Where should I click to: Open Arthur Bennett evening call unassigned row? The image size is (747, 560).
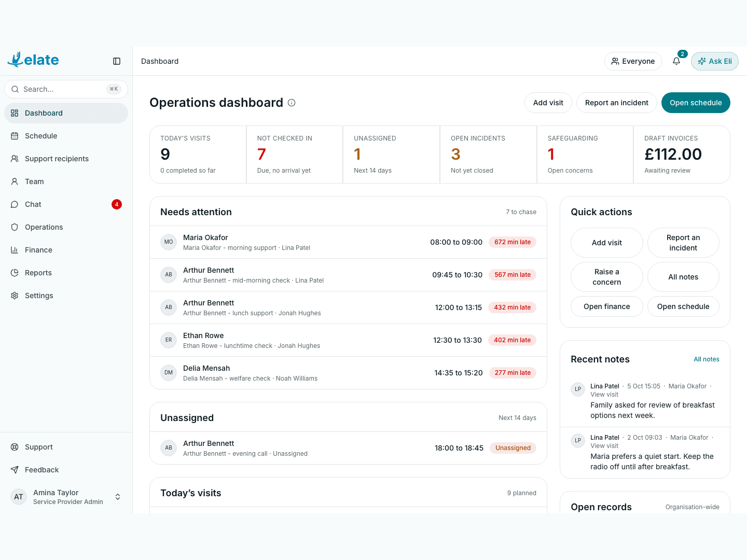(x=348, y=448)
